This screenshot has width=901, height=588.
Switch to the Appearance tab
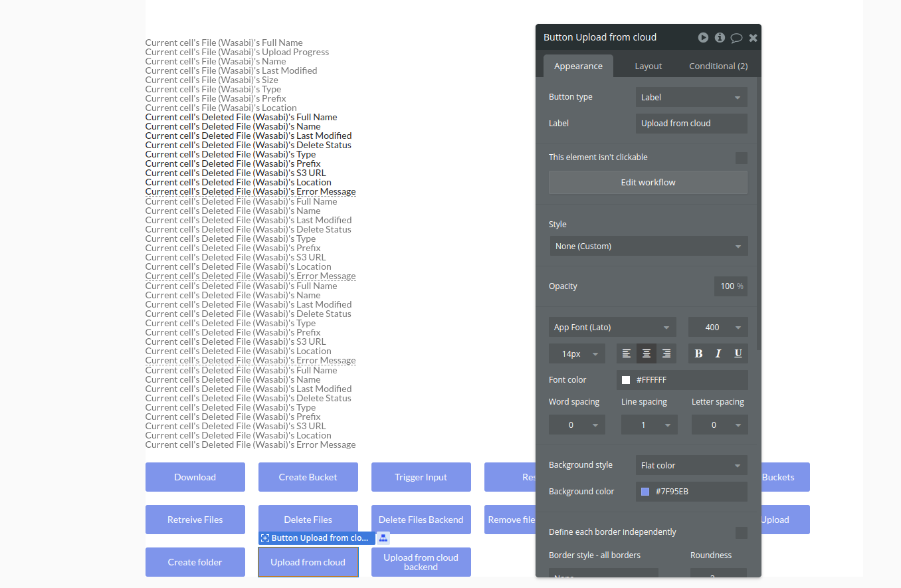pos(578,66)
